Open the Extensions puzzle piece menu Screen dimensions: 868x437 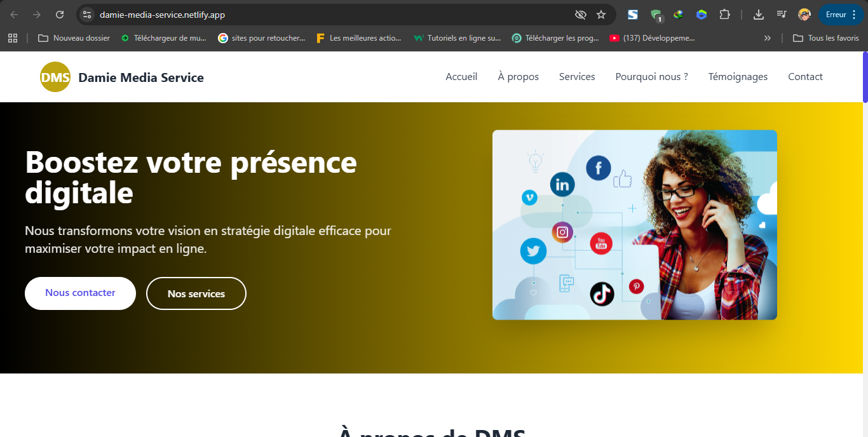coord(724,15)
